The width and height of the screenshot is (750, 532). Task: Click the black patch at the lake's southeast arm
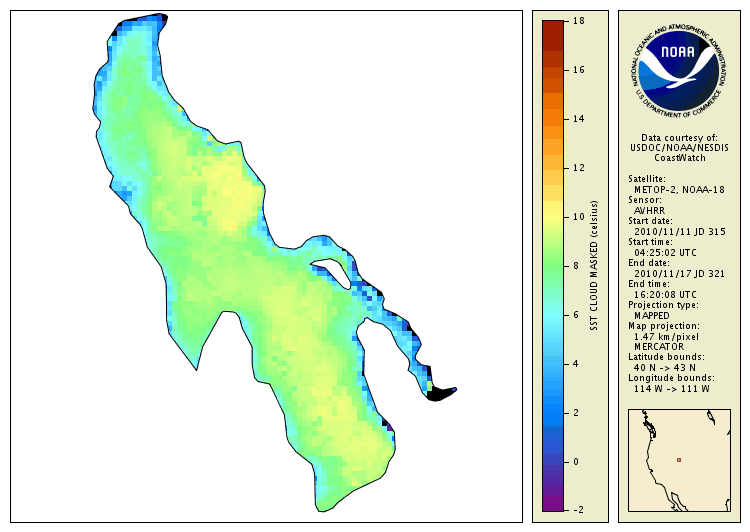(440, 394)
